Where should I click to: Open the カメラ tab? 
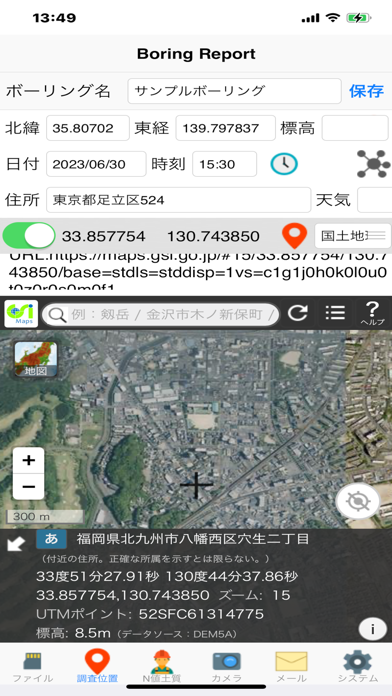(226, 667)
